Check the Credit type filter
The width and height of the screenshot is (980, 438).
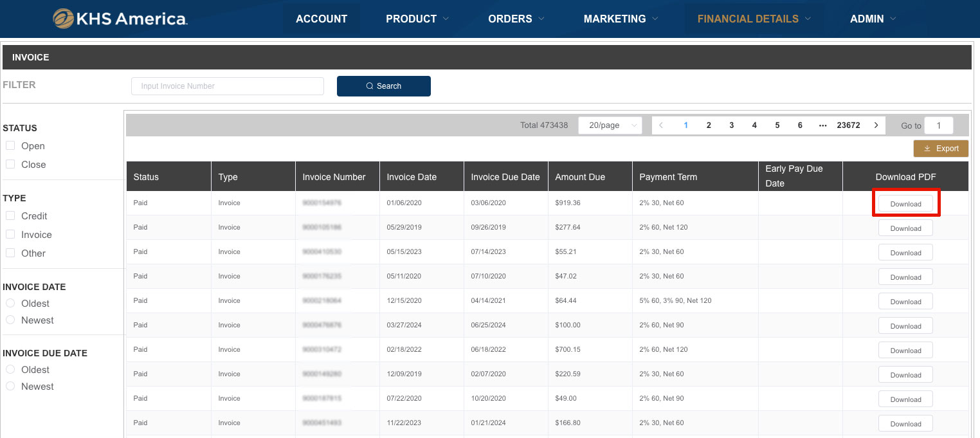point(10,215)
